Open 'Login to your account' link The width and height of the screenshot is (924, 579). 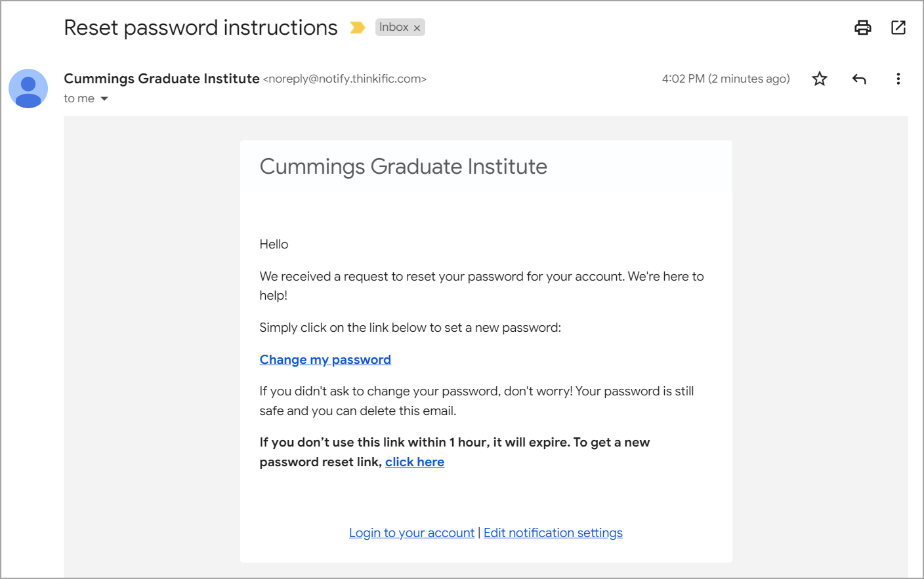411,532
